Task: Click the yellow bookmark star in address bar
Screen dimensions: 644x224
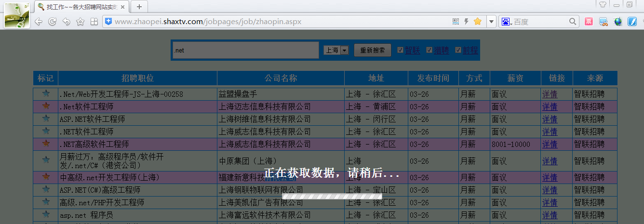Action: tap(477, 22)
